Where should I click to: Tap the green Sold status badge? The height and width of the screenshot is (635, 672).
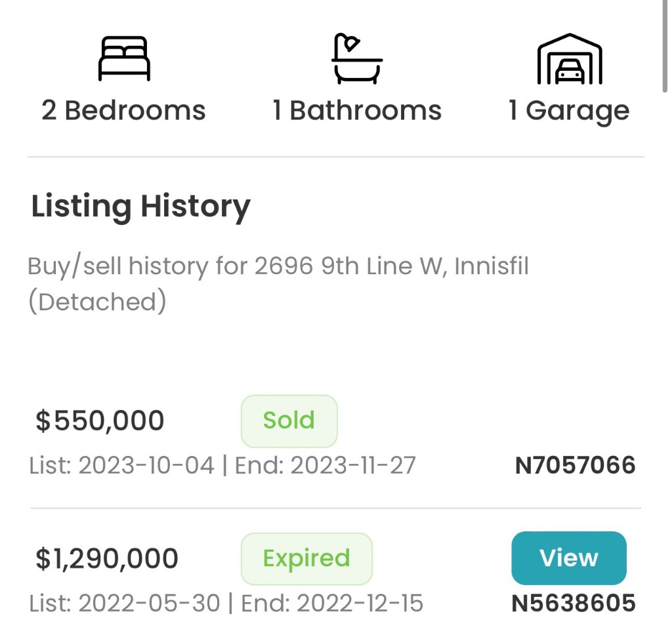[x=289, y=420]
